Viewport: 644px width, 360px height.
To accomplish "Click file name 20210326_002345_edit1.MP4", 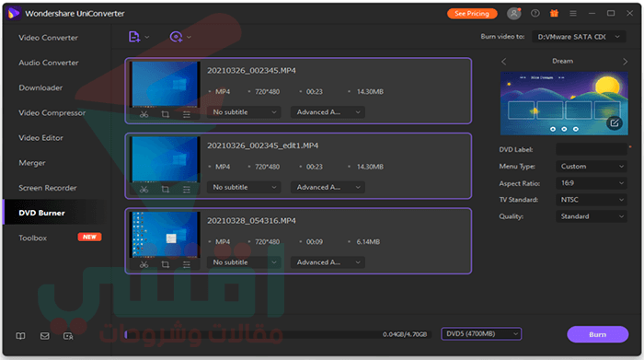I will click(262, 145).
